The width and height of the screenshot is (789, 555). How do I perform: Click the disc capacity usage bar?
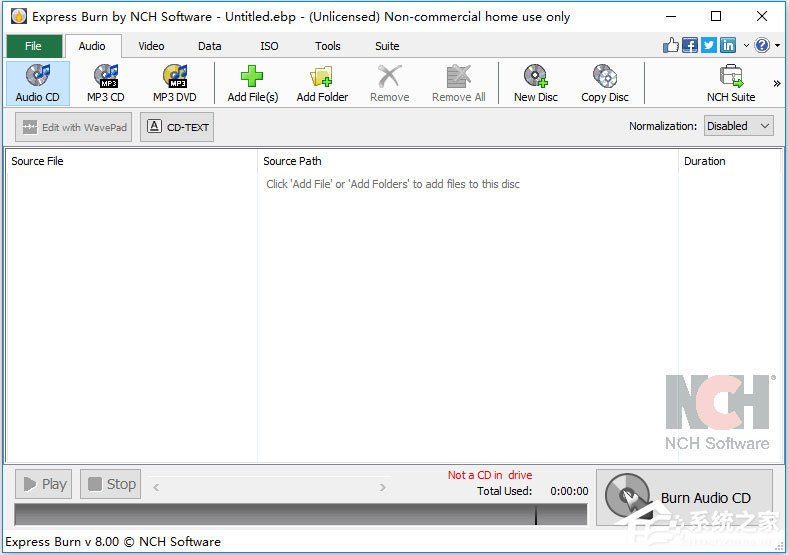coord(301,515)
